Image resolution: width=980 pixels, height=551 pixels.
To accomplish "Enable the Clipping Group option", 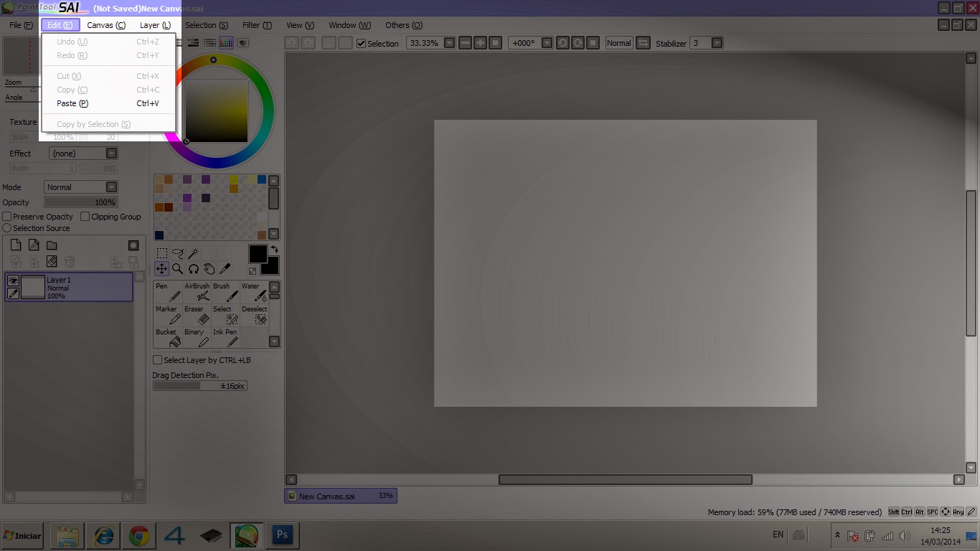I will [x=86, y=217].
